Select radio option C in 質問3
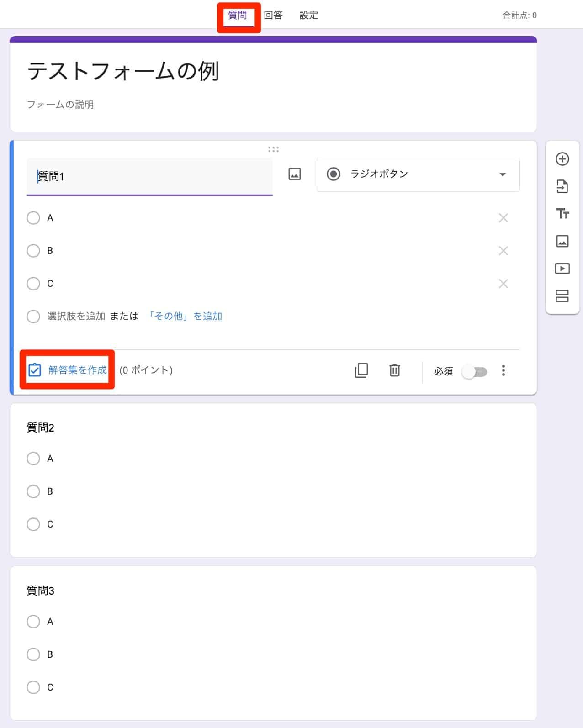This screenshot has width=583, height=728. 33,687
